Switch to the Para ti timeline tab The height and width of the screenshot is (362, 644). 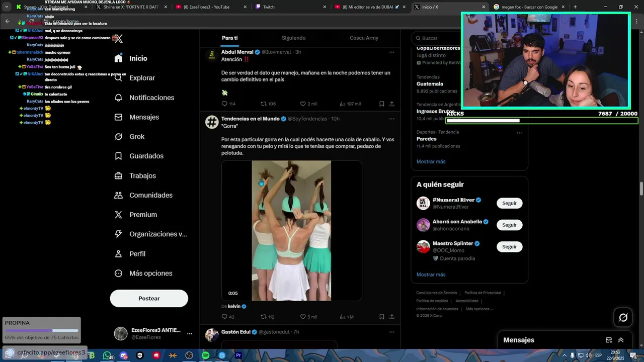pyautogui.click(x=229, y=38)
